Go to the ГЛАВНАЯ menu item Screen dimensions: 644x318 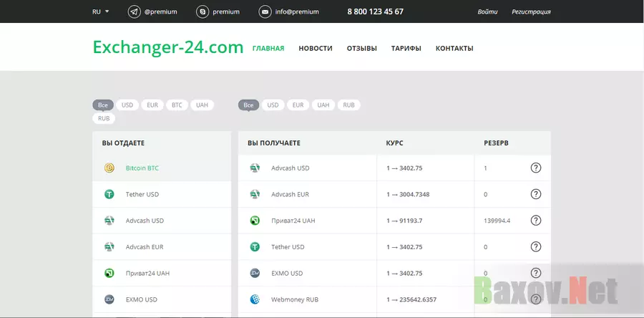[x=268, y=49]
